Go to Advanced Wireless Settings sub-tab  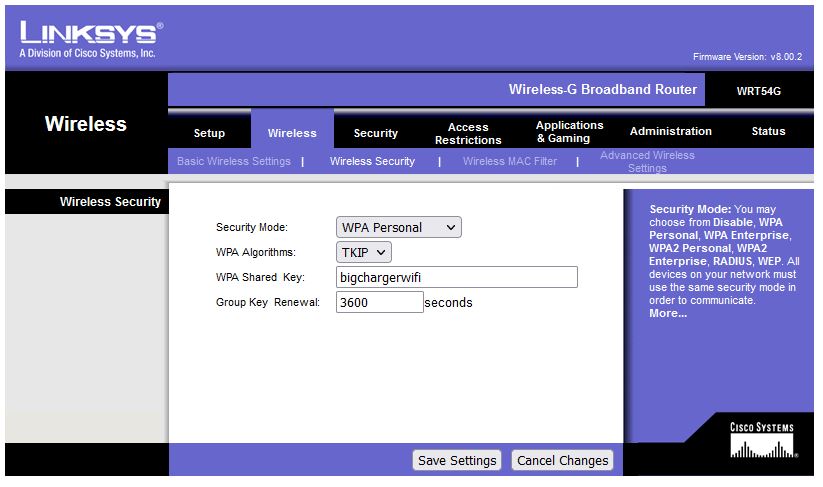647,162
